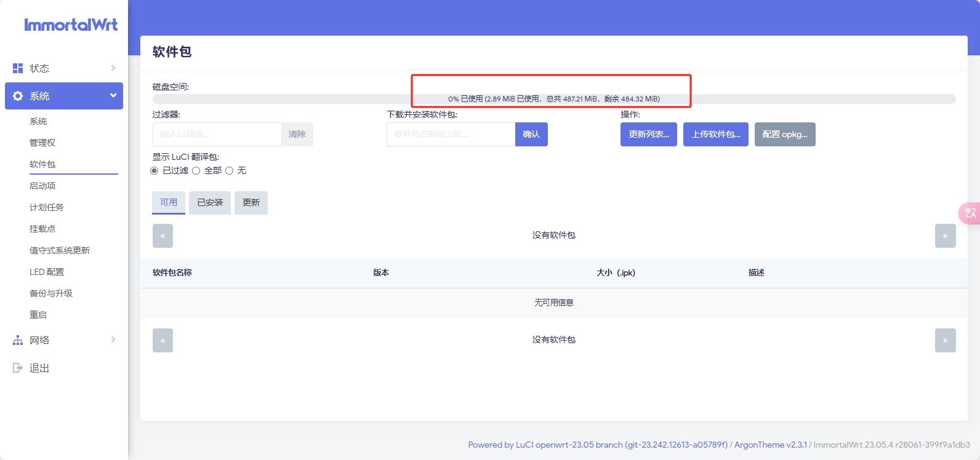Click the 软件包 page heading
The width and height of the screenshot is (980, 460).
(x=172, y=52)
